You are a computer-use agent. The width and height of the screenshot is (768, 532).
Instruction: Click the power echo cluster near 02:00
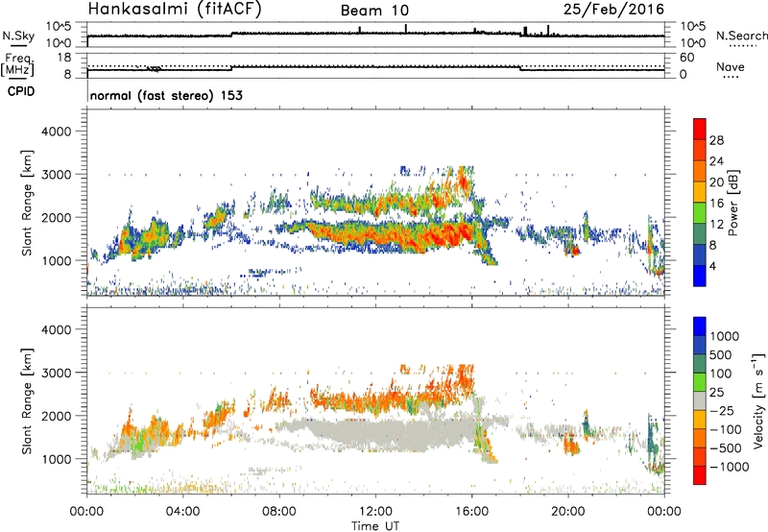click(x=145, y=239)
